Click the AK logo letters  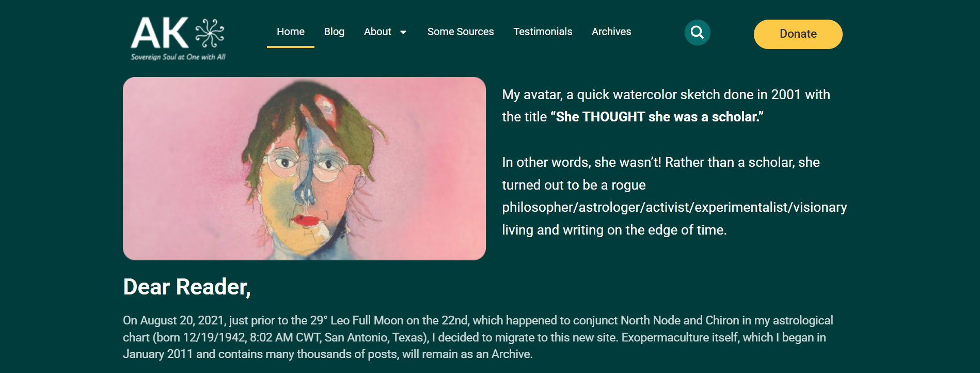(160, 33)
